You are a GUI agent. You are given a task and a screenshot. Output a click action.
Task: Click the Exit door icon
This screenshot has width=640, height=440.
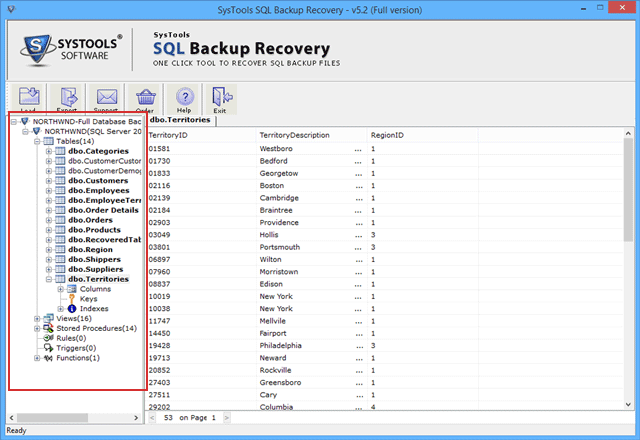[x=221, y=98]
